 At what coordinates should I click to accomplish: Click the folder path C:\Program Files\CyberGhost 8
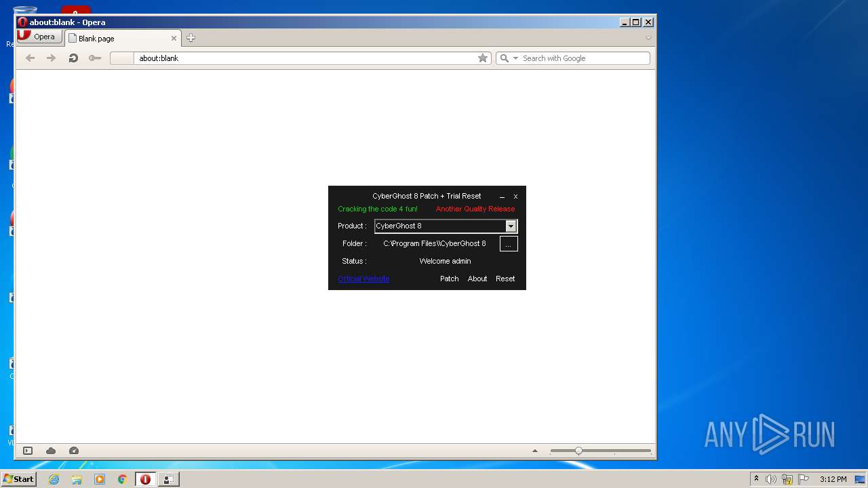click(435, 243)
